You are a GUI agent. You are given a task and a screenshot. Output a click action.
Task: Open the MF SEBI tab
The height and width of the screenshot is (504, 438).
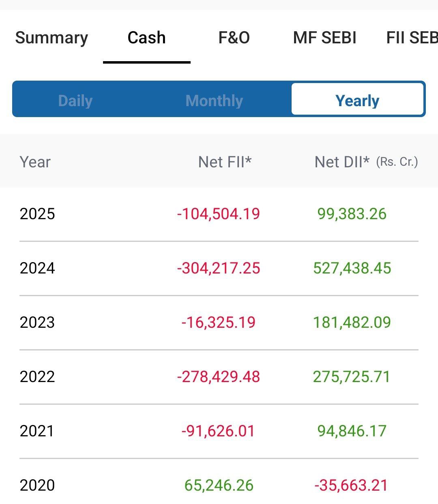point(324,38)
